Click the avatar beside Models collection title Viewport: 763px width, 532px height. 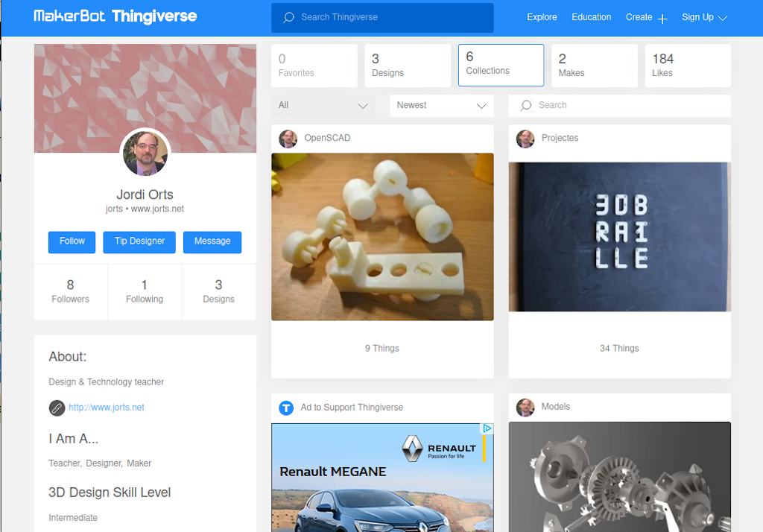[x=525, y=408]
